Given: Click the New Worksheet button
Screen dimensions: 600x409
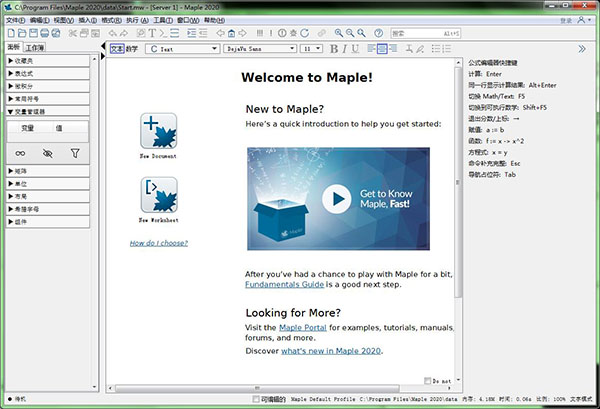Looking at the screenshot, I should coord(159,195).
